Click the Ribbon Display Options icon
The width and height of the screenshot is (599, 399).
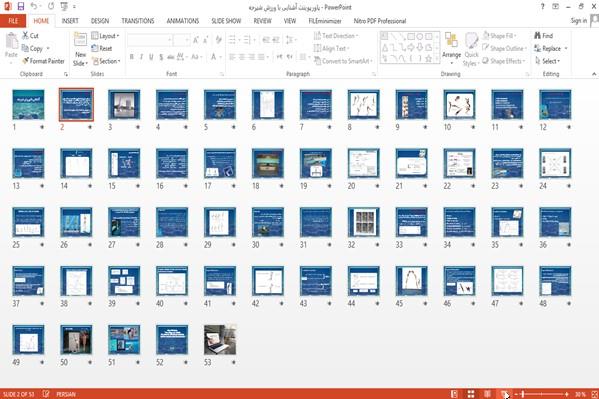[555, 7]
